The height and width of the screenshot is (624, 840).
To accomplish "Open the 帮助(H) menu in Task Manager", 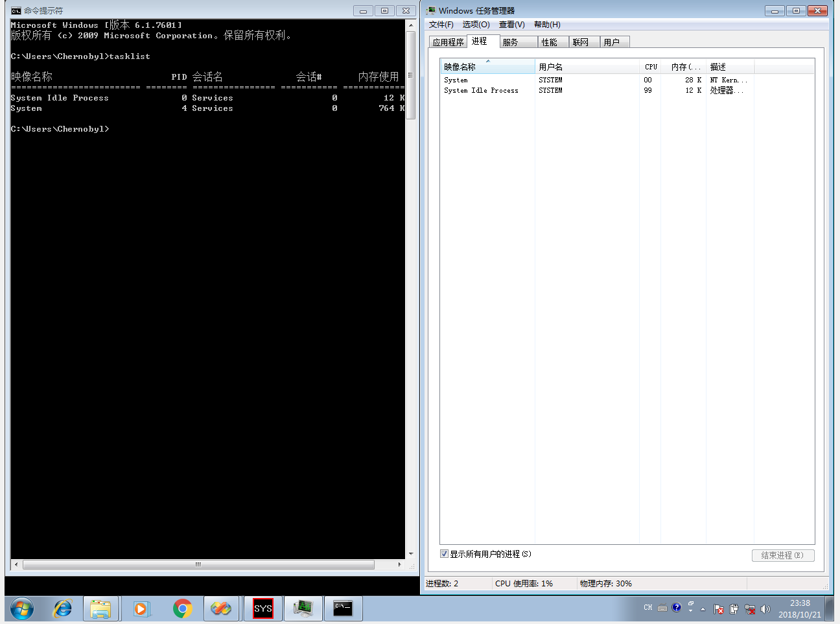I will (x=547, y=25).
